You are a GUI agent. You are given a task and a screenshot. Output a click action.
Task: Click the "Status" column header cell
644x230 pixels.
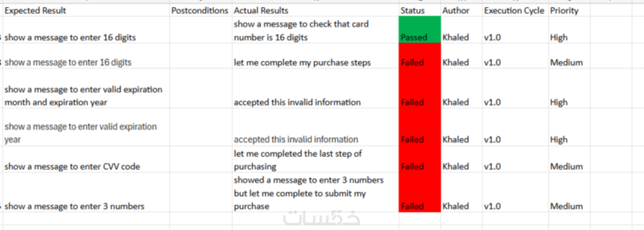pos(413,10)
